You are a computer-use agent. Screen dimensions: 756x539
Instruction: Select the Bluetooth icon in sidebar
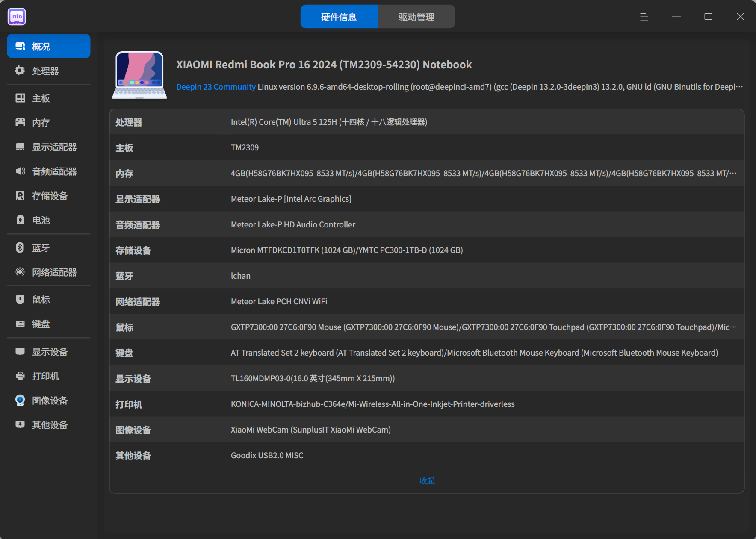click(x=20, y=247)
